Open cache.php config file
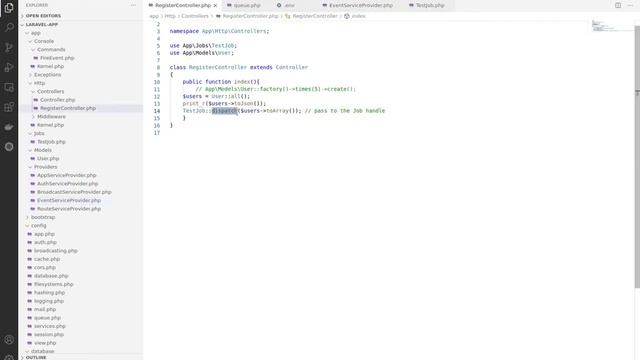The image size is (640, 360). point(47,259)
